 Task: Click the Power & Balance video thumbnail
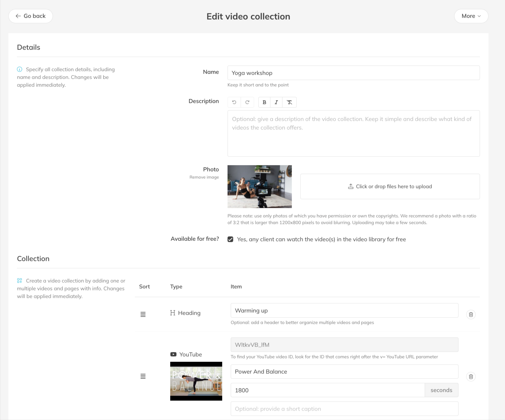point(196,381)
